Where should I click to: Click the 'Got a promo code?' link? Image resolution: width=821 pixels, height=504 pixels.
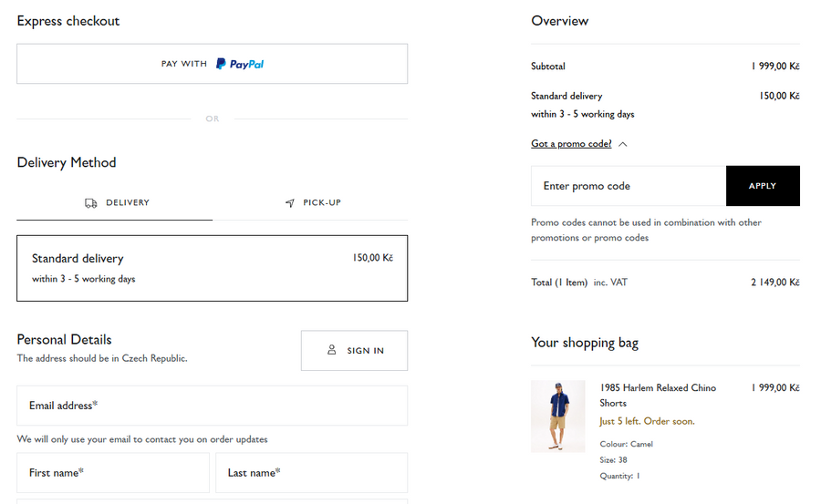click(x=571, y=144)
